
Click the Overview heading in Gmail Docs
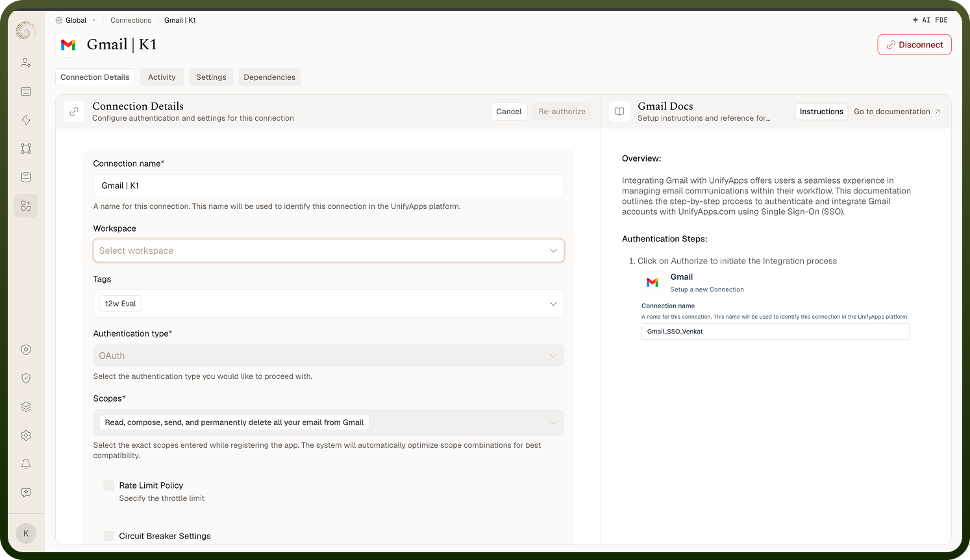[x=641, y=158]
